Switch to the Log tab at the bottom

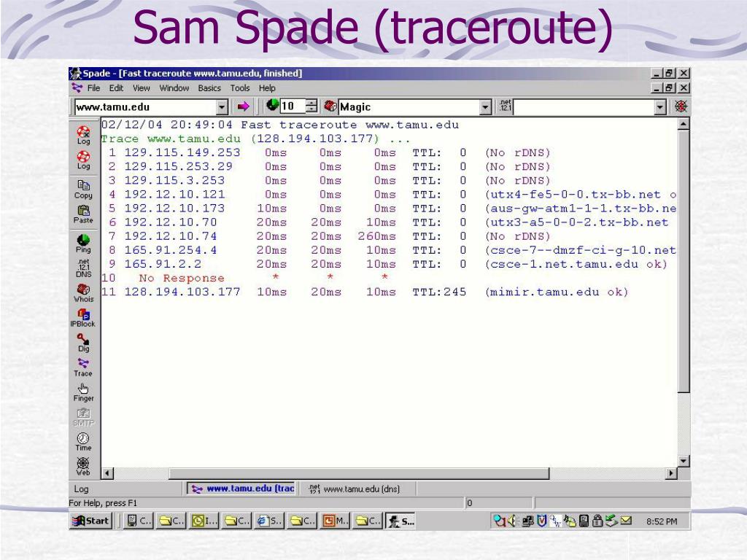[81, 489]
